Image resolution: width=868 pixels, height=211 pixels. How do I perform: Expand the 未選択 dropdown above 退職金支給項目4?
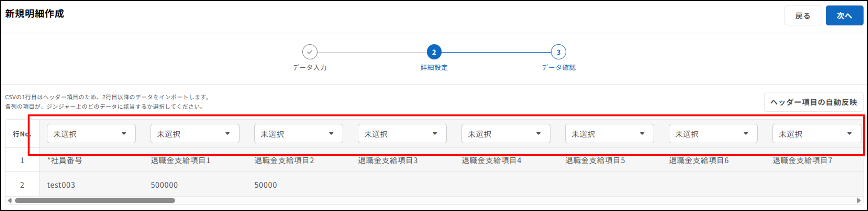tap(506, 134)
